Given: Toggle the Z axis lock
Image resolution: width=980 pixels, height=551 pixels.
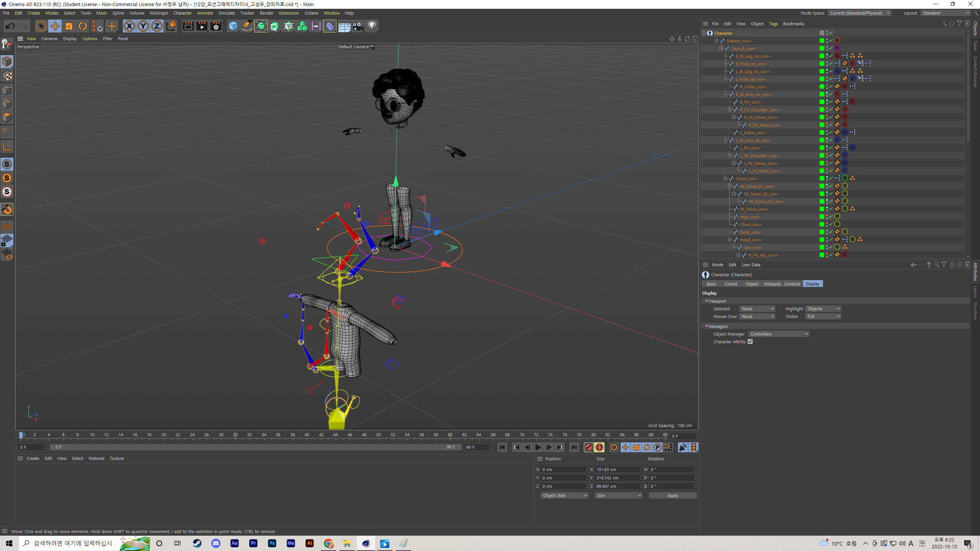Looking at the screenshot, I should click(157, 26).
